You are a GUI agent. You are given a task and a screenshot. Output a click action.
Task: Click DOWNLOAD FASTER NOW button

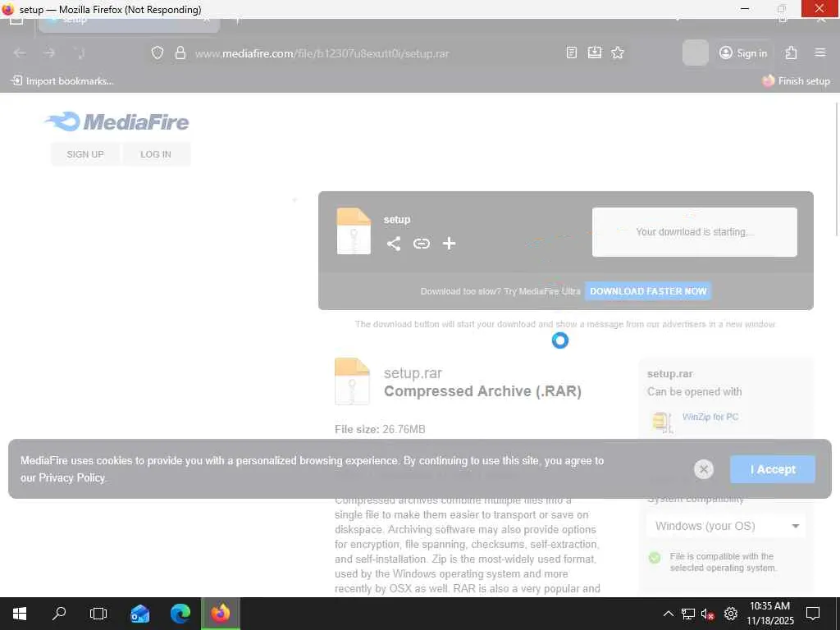(648, 291)
